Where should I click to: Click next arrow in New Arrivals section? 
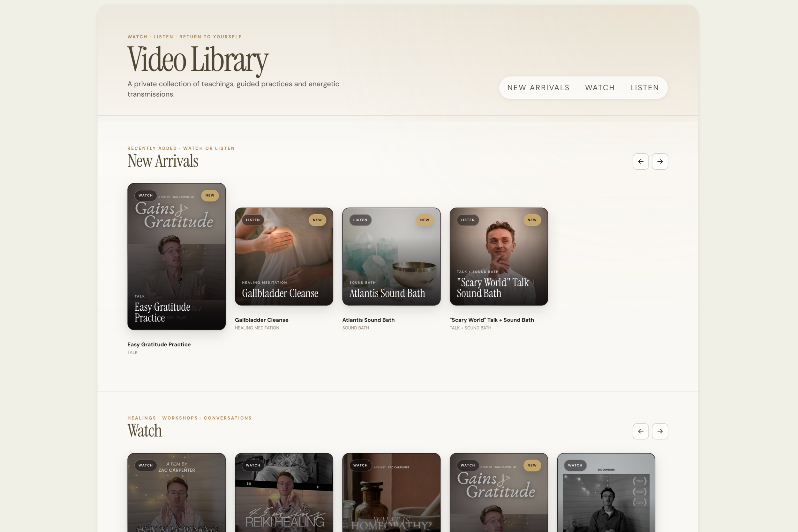click(660, 161)
